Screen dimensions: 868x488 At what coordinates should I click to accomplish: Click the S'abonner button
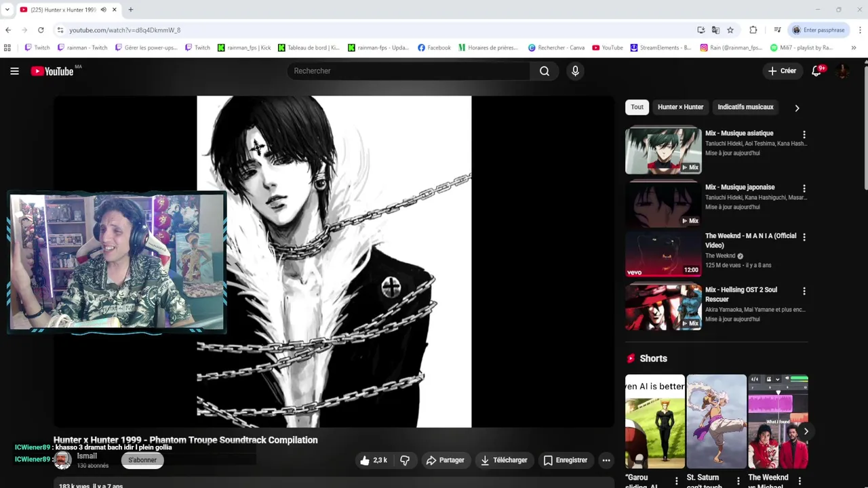tap(142, 460)
